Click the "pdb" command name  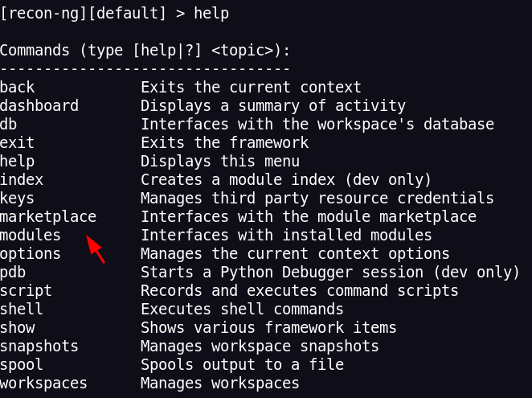tap(13, 273)
